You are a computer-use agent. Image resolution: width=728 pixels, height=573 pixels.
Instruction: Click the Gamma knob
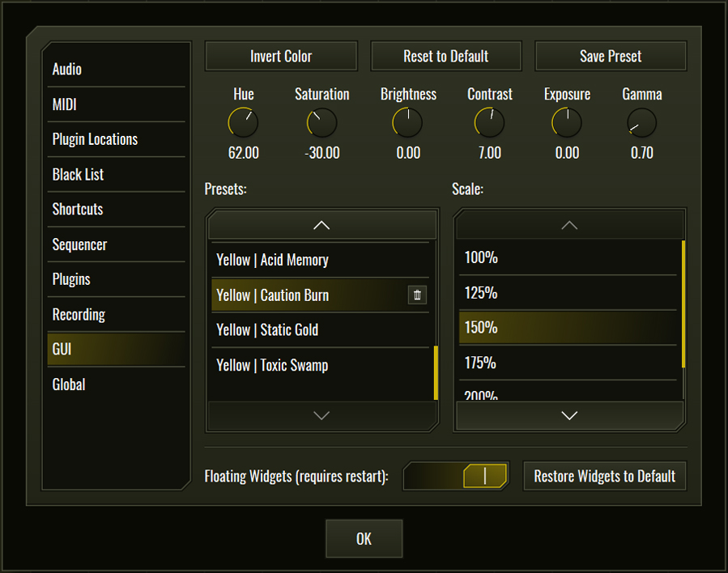click(641, 122)
